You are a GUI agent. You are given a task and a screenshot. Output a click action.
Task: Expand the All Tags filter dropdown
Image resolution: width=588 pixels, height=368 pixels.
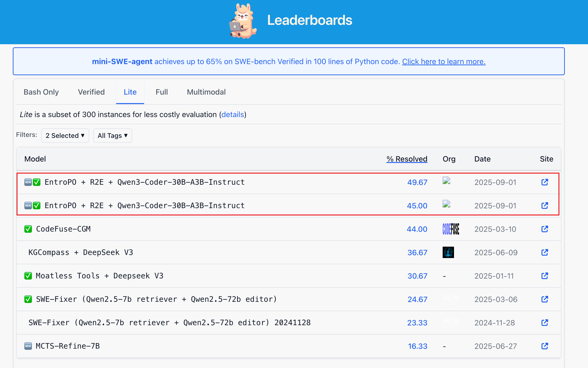(112, 135)
